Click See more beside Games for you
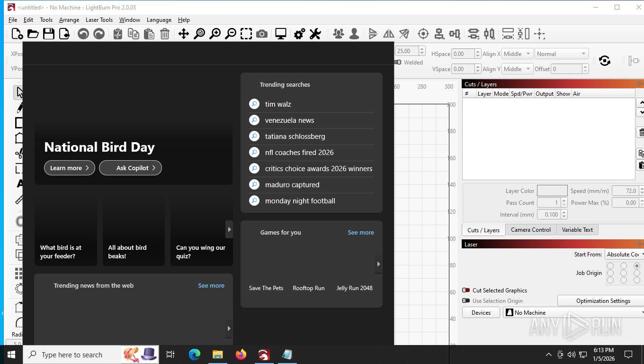 point(361,232)
